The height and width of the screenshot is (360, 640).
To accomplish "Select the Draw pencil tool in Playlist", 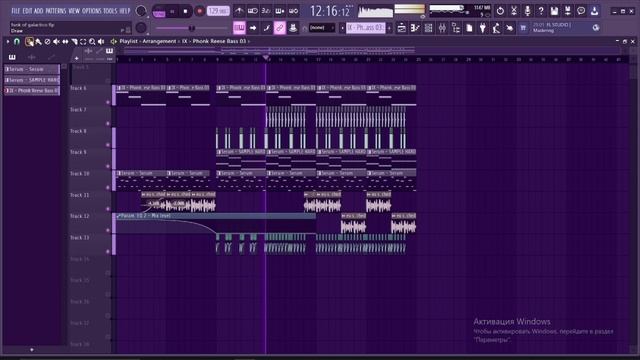I will (29, 41).
